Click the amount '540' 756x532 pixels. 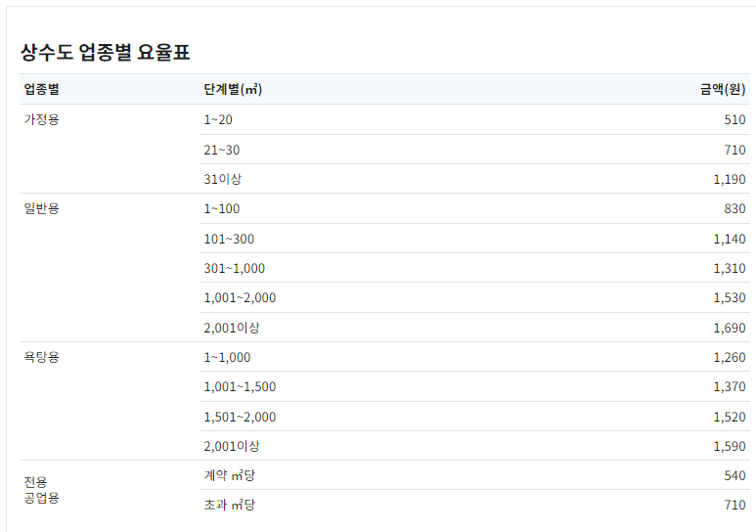[x=734, y=475]
